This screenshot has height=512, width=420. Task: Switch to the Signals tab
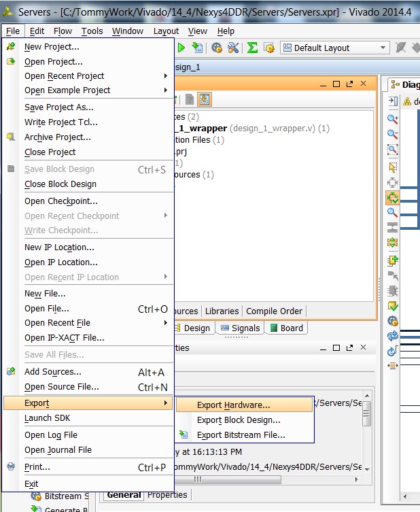241,328
